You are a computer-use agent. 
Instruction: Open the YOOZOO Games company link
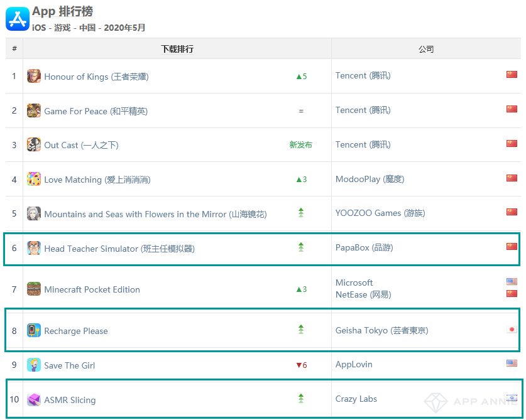380,213
